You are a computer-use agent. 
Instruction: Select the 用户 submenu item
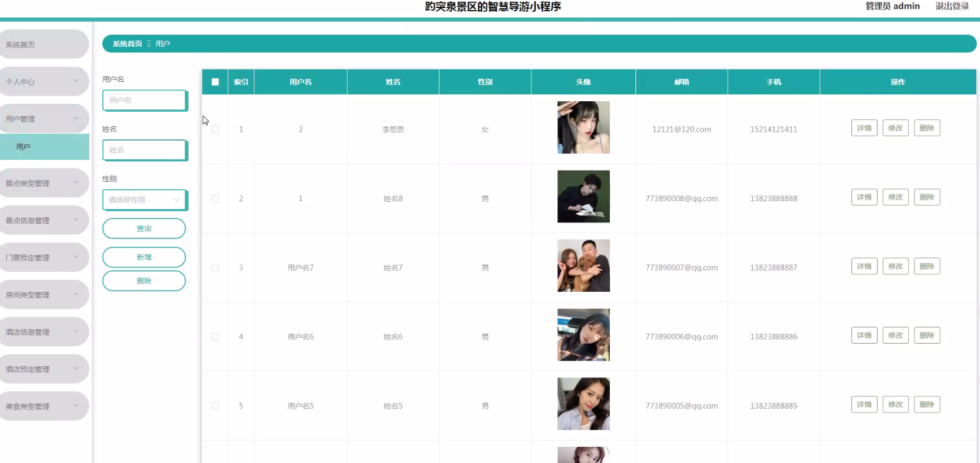coord(44,146)
